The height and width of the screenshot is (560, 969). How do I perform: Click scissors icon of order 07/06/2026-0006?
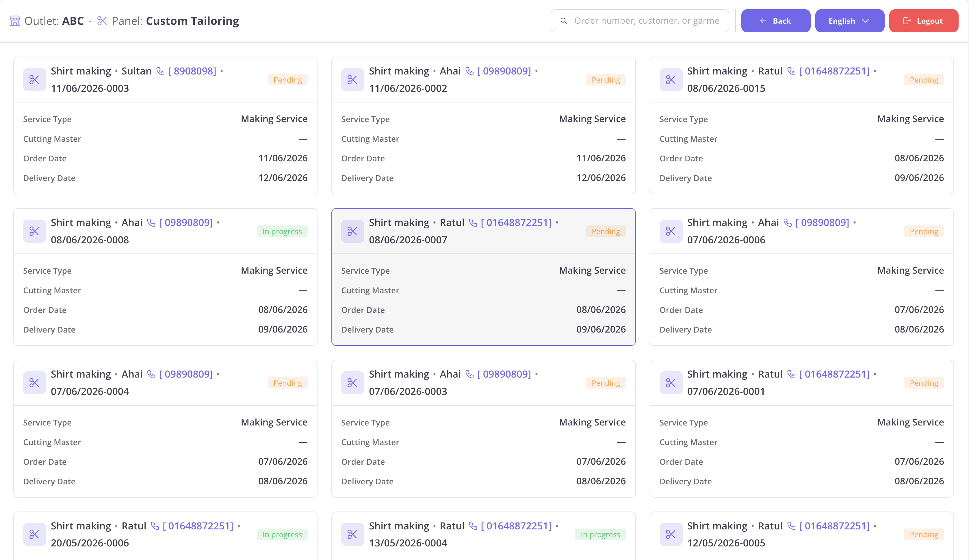[671, 231]
